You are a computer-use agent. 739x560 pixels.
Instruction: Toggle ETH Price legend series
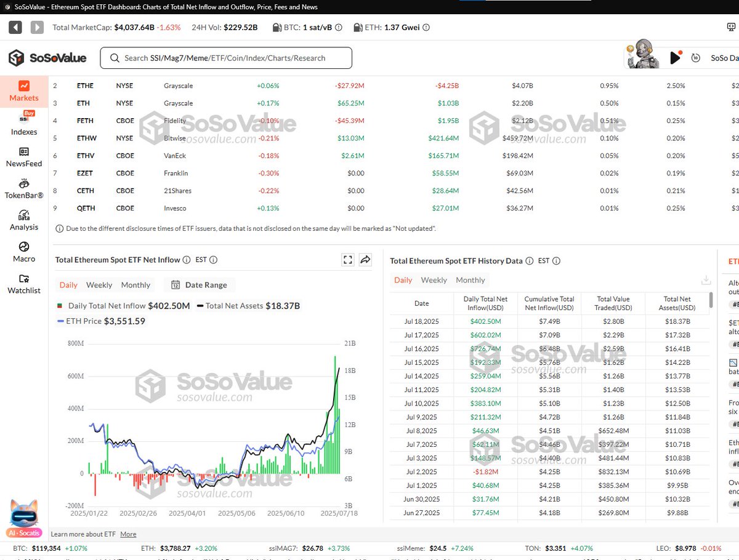(100, 321)
